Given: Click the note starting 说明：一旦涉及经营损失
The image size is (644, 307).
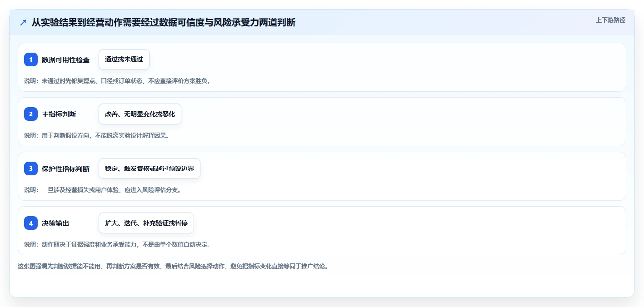Looking at the screenshot, I should pos(103,190).
